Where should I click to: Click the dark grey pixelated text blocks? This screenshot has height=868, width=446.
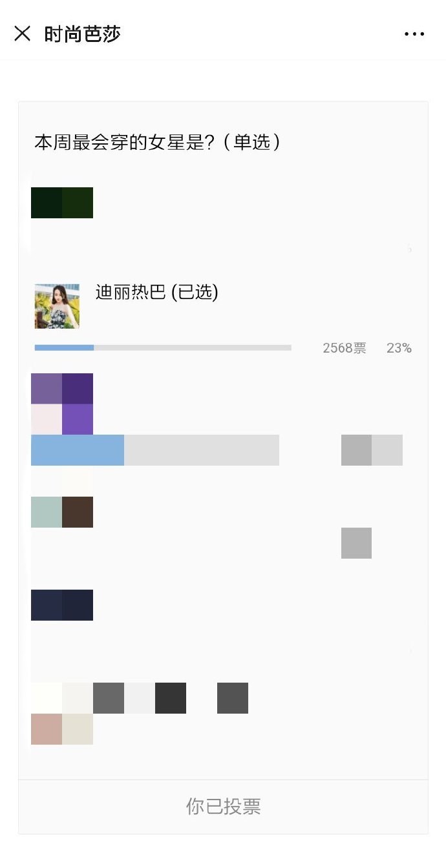(171, 698)
